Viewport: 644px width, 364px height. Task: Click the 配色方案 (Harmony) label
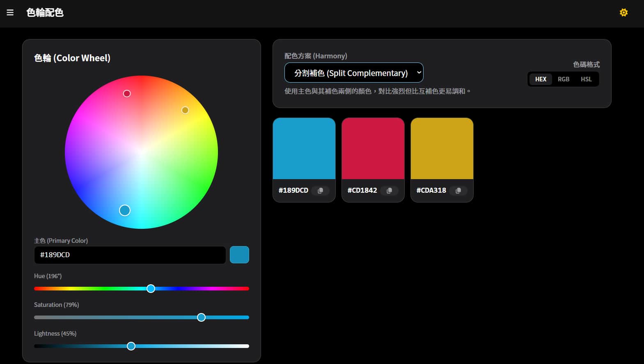click(316, 56)
